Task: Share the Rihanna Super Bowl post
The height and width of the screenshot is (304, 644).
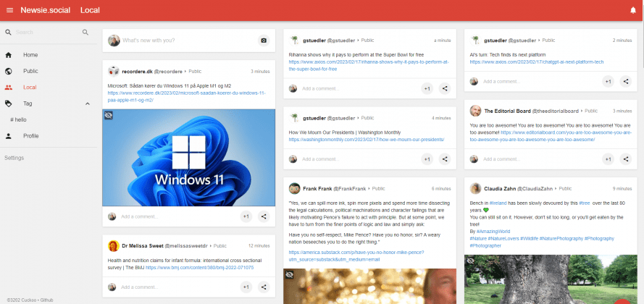Action: tap(444, 88)
